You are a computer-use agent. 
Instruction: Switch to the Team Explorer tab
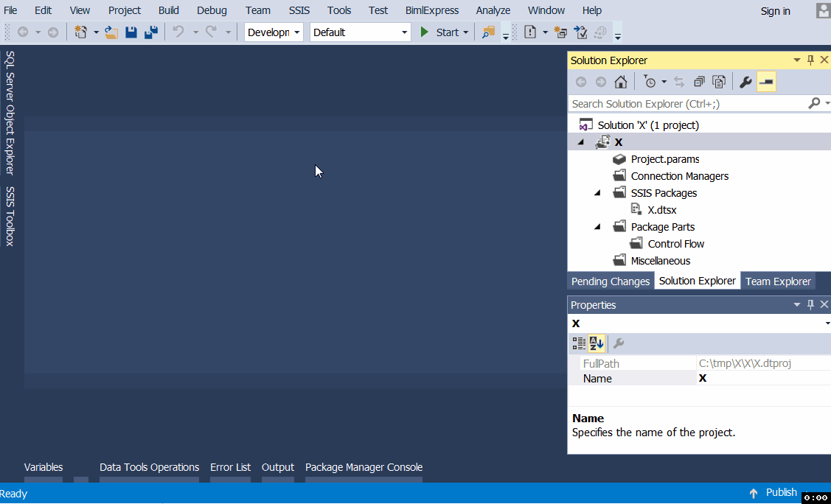tap(778, 281)
